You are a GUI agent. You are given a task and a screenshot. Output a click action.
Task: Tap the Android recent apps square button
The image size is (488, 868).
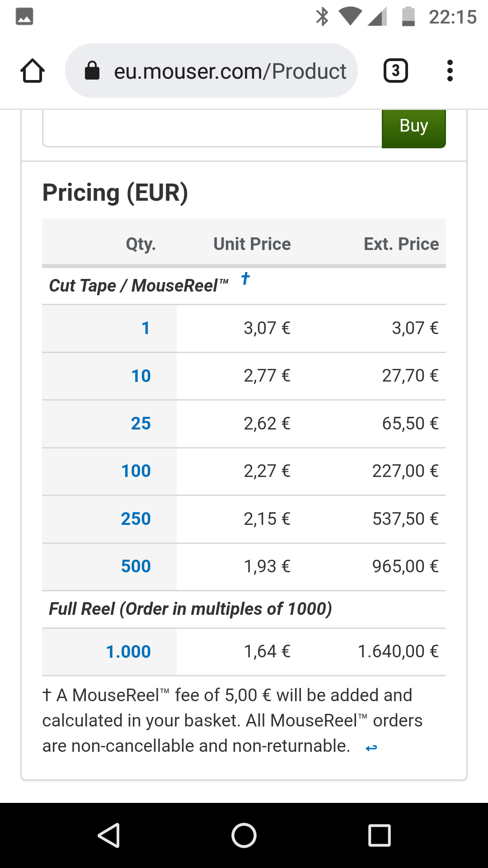(380, 835)
